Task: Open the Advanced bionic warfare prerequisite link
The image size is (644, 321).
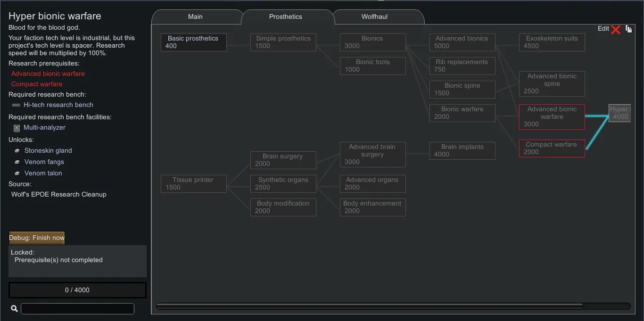Action: tap(48, 74)
